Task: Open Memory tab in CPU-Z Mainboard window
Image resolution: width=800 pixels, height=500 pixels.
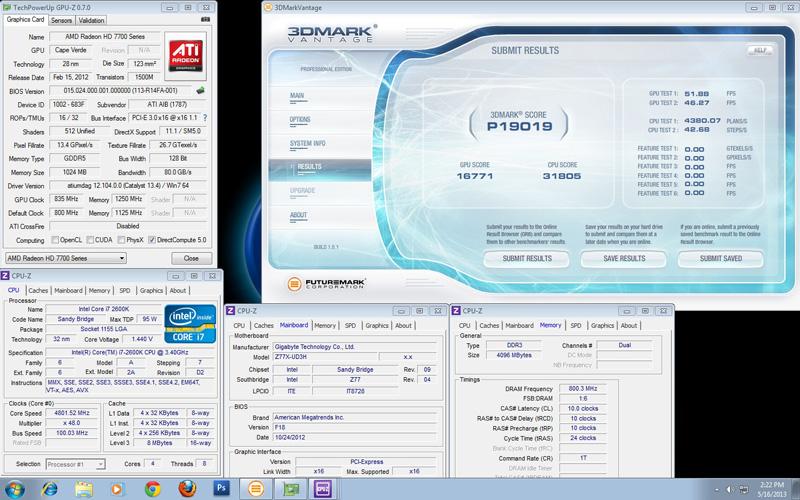Action: pyautogui.click(x=325, y=326)
